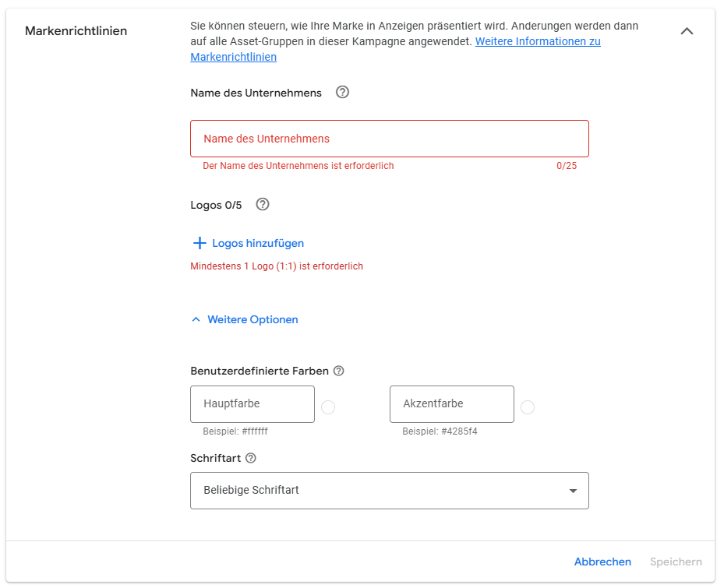This screenshot has height=588, width=724.
Task: Open help icon next to Logos 0/5
Action: (x=263, y=205)
